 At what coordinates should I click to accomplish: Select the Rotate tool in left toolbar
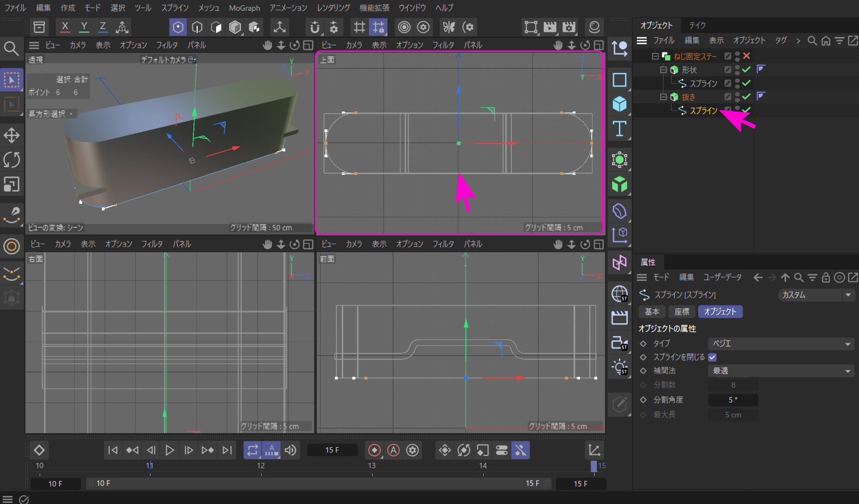[11, 160]
